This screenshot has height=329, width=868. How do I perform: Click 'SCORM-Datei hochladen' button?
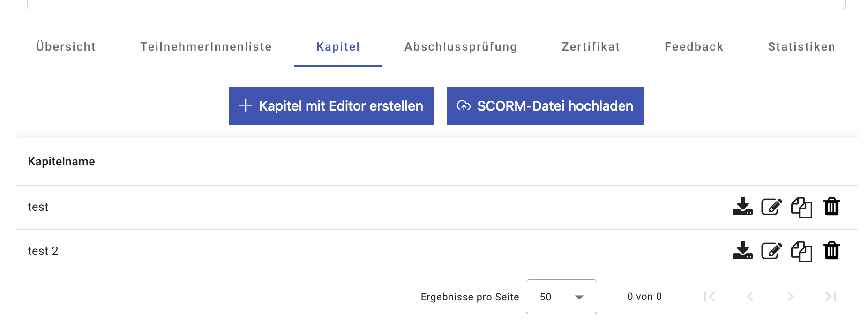[x=545, y=106]
